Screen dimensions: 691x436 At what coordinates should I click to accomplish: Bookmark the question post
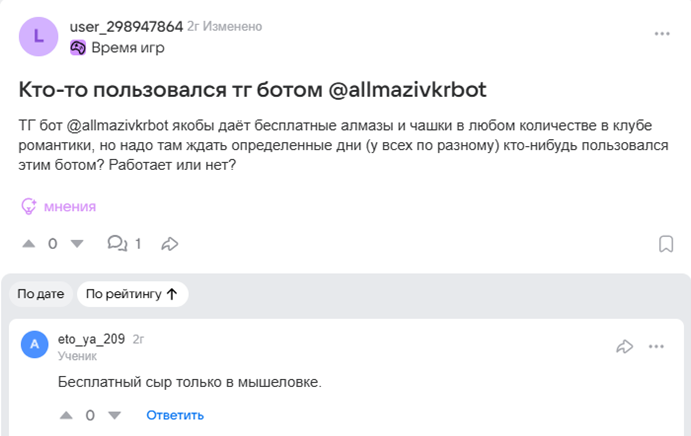tap(666, 244)
